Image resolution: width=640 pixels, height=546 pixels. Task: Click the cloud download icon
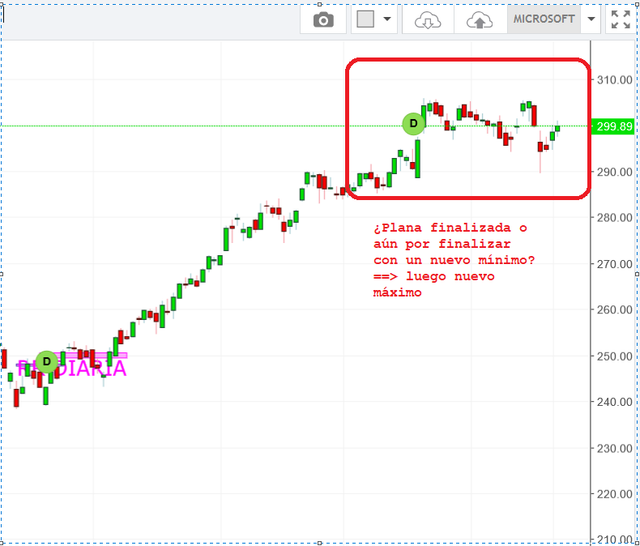428,20
